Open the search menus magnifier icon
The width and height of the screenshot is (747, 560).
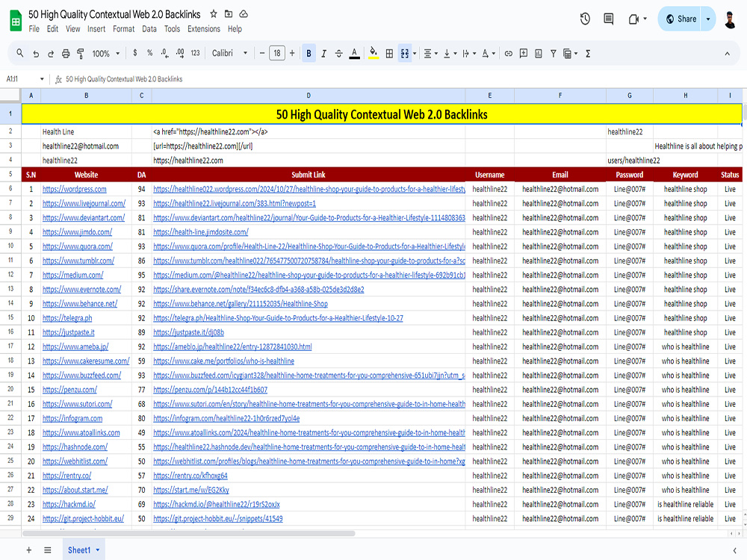point(19,53)
